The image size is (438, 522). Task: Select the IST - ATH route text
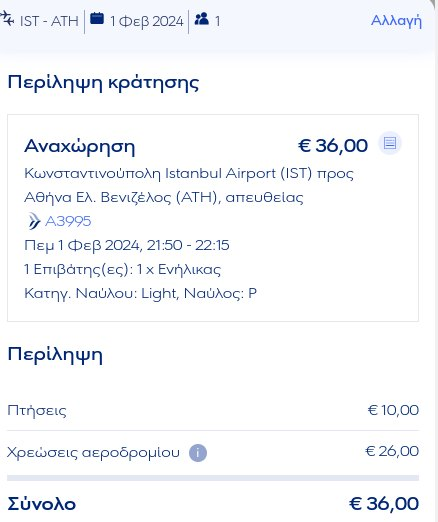point(49,21)
